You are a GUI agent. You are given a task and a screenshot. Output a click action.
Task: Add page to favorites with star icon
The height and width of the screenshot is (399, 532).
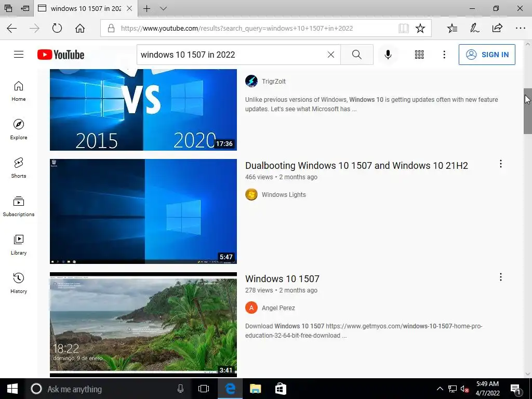420,28
